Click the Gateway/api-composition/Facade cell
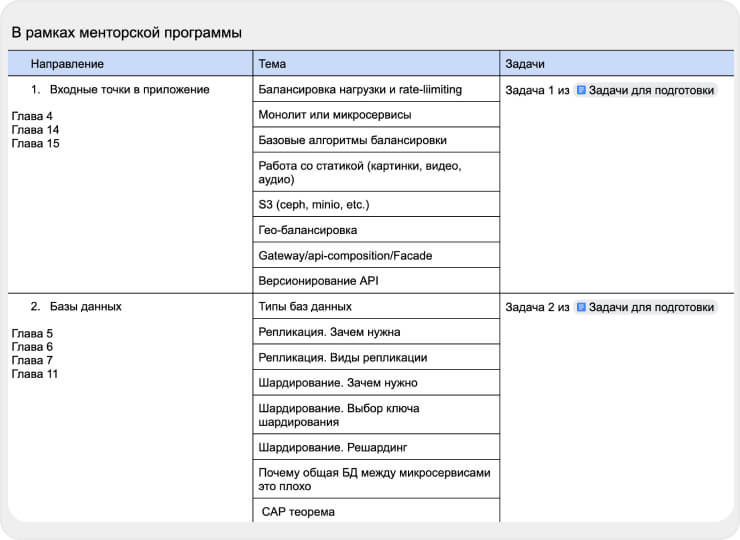 pyautogui.click(x=376, y=255)
